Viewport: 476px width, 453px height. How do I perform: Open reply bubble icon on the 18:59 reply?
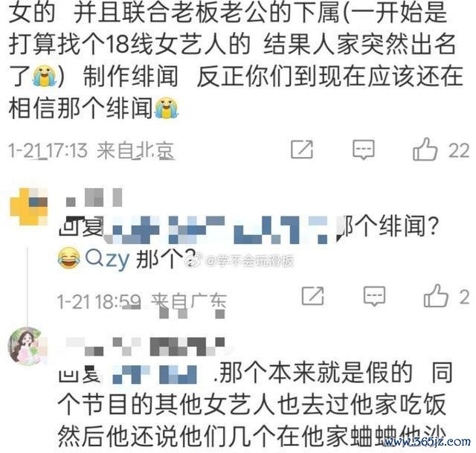(x=374, y=296)
